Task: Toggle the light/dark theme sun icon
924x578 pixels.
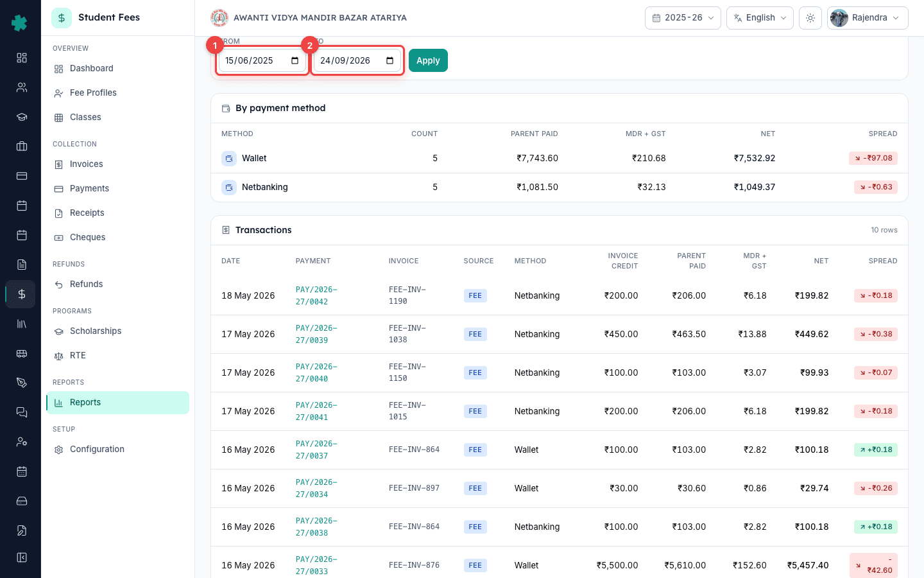Action: tap(810, 18)
